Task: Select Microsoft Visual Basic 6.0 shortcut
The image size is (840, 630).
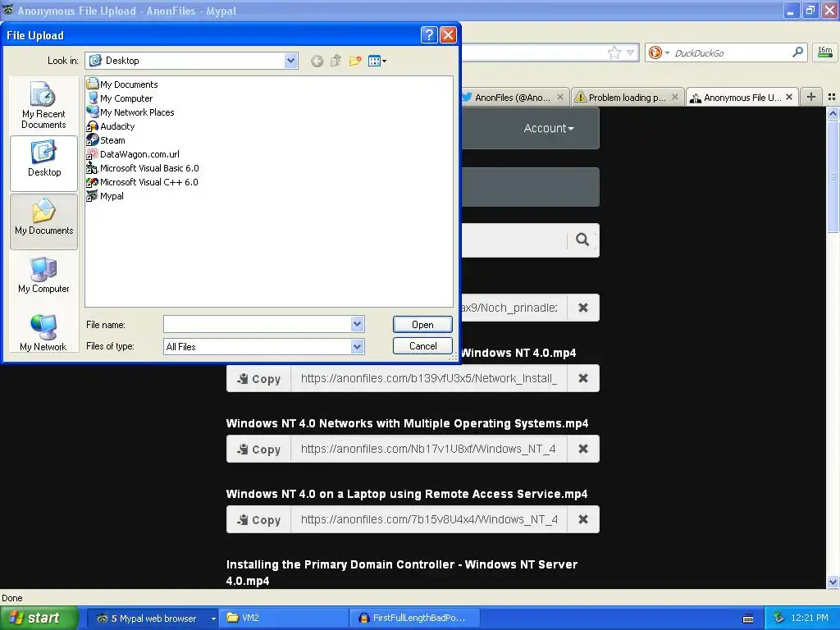Action: 143,167
